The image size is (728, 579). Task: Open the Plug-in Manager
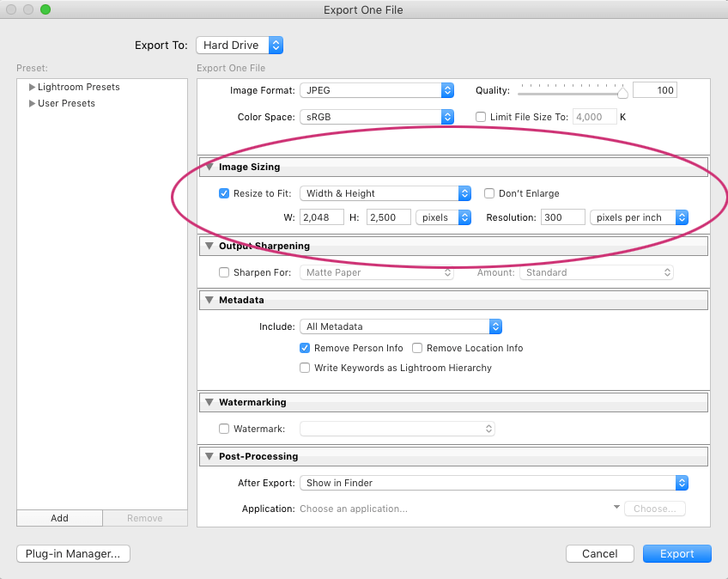pyautogui.click(x=73, y=554)
